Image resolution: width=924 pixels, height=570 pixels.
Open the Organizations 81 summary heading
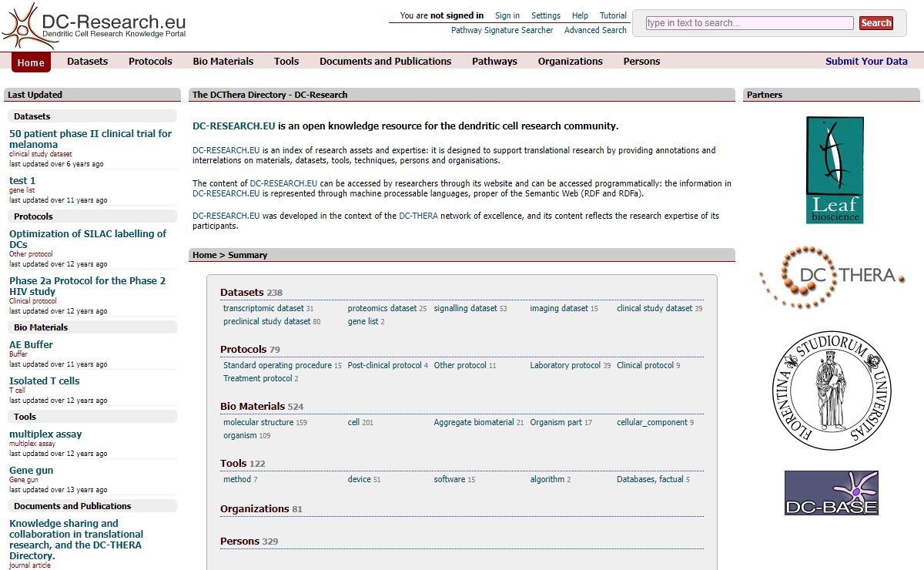tap(261, 508)
